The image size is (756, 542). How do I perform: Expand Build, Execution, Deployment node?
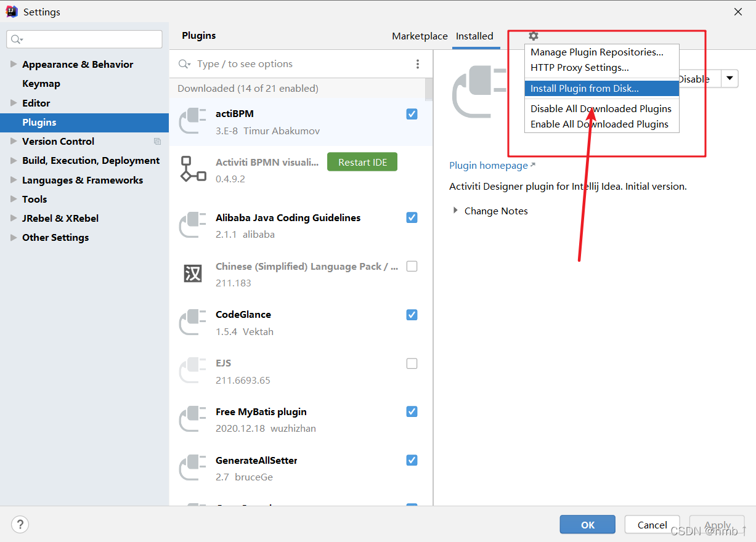click(x=14, y=160)
